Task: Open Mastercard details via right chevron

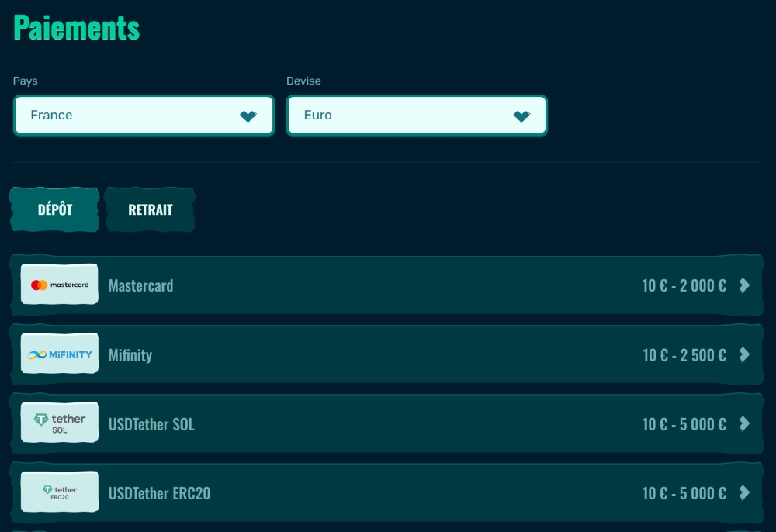Action: coord(744,285)
